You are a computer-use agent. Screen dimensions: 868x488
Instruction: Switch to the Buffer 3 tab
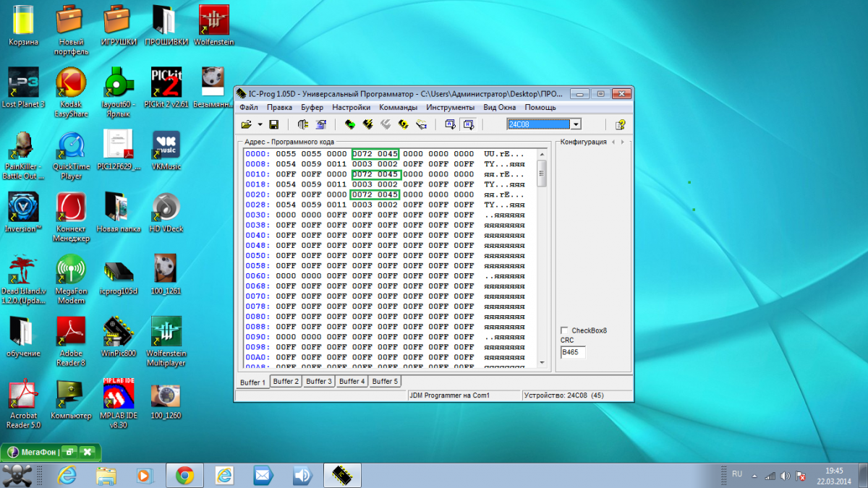coord(319,381)
